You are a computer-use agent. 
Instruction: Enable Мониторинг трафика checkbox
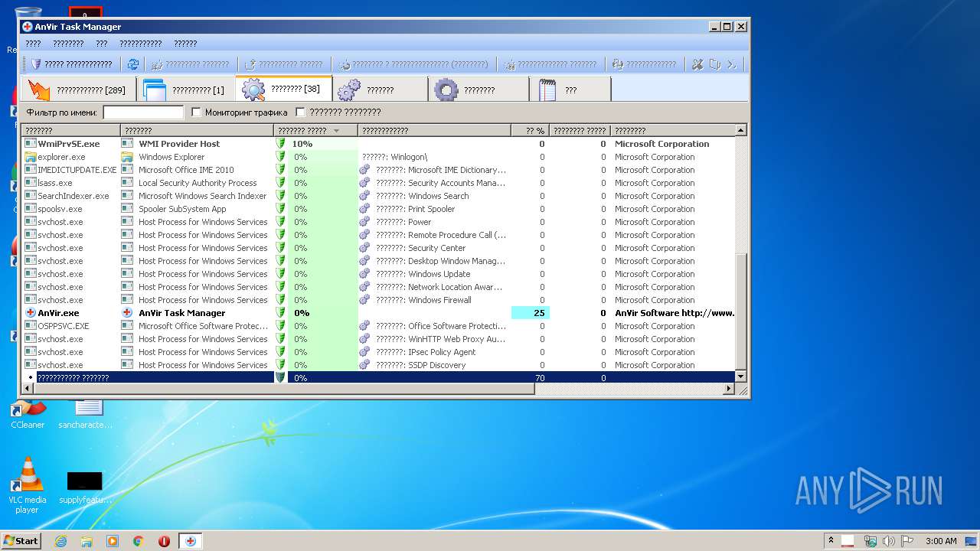(196, 112)
